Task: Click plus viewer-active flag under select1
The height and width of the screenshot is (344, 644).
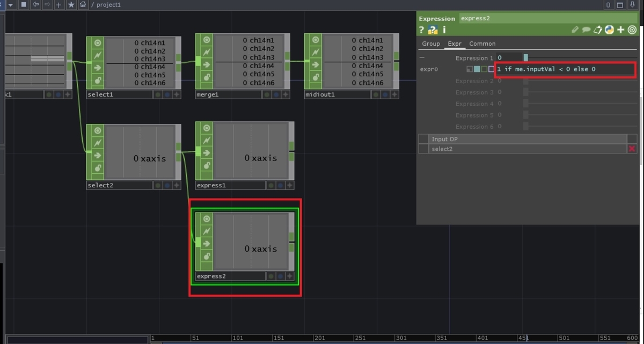Action: coord(176,94)
